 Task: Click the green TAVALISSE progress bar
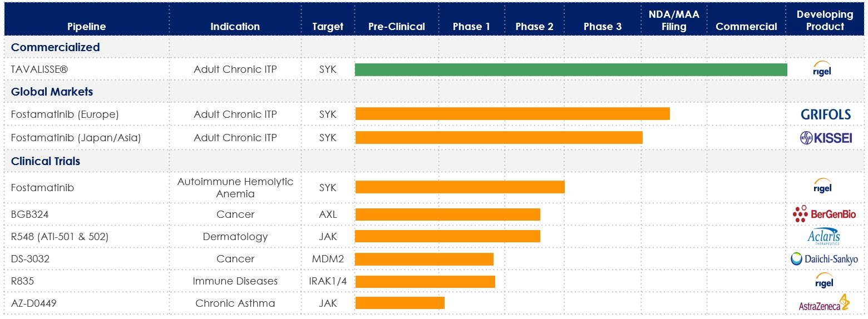(x=570, y=69)
